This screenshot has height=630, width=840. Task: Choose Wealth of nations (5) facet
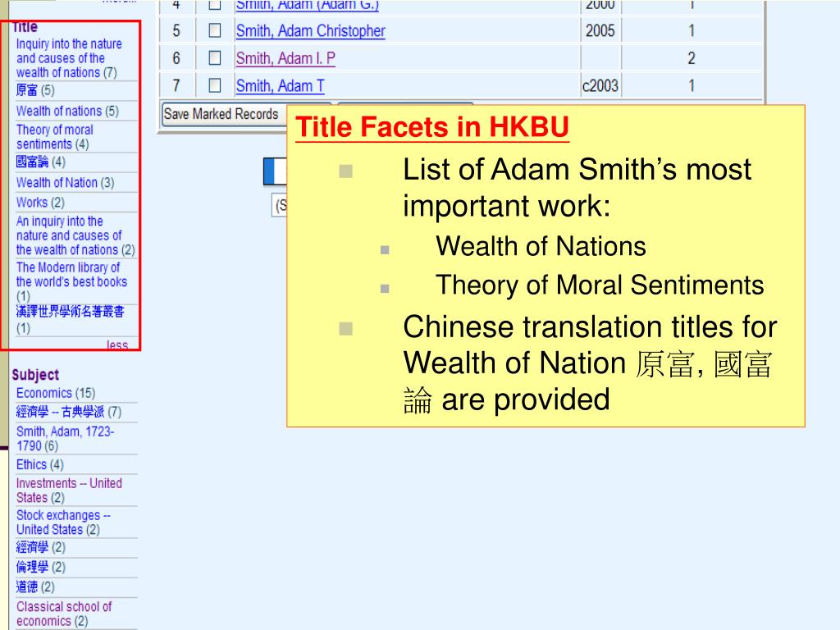point(67,111)
